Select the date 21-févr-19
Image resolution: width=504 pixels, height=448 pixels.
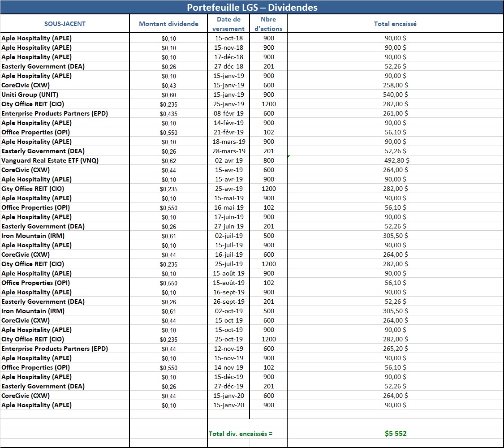click(x=229, y=132)
